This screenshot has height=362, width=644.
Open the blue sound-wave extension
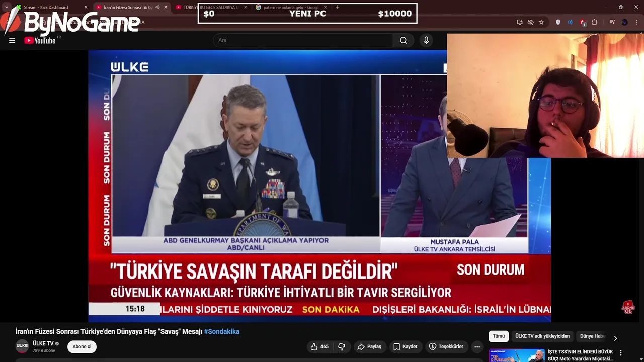(x=570, y=22)
